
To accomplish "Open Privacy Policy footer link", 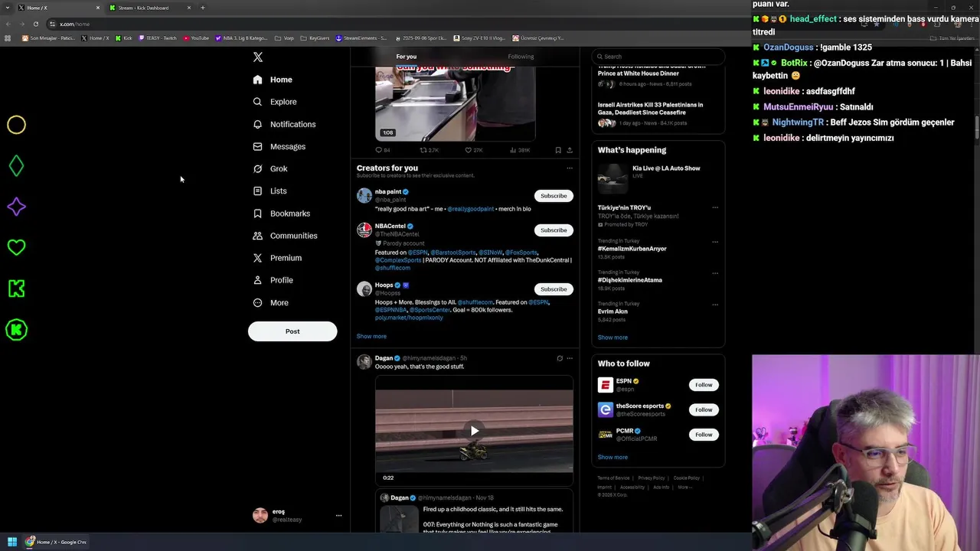I will coord(652,478).
